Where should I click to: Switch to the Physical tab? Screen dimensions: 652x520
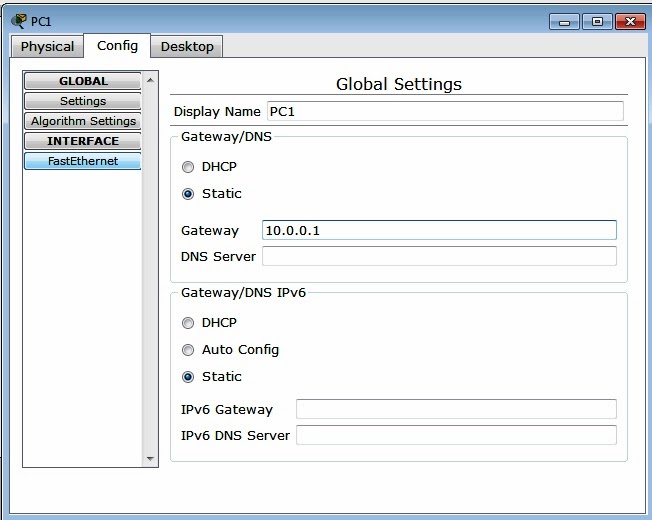(47, 46)
